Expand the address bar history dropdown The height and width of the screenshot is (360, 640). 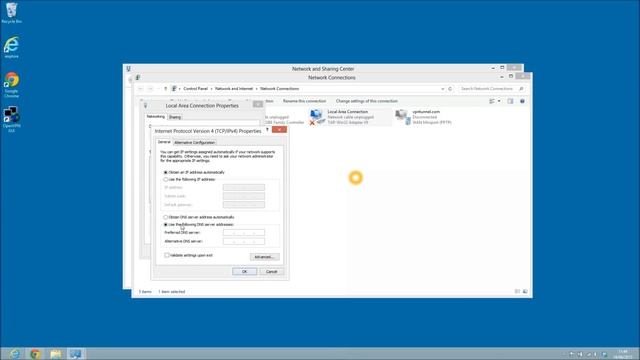pos(442,89)
